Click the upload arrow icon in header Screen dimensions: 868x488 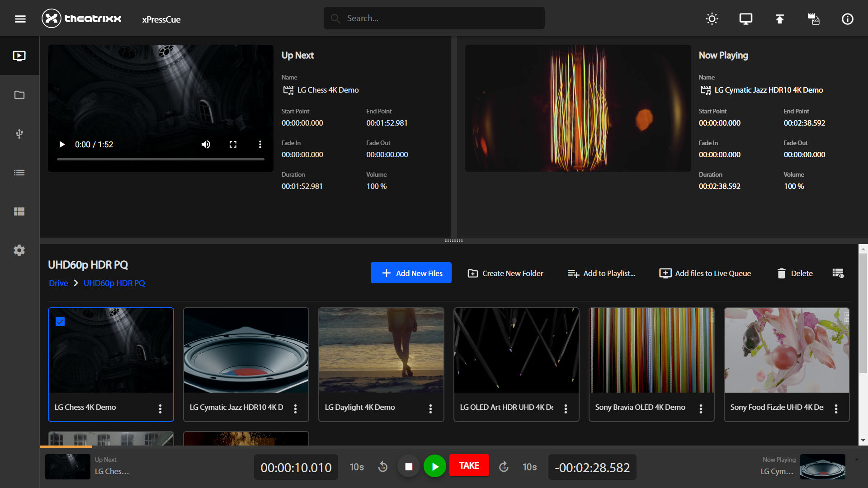click(x=780, y=19)
